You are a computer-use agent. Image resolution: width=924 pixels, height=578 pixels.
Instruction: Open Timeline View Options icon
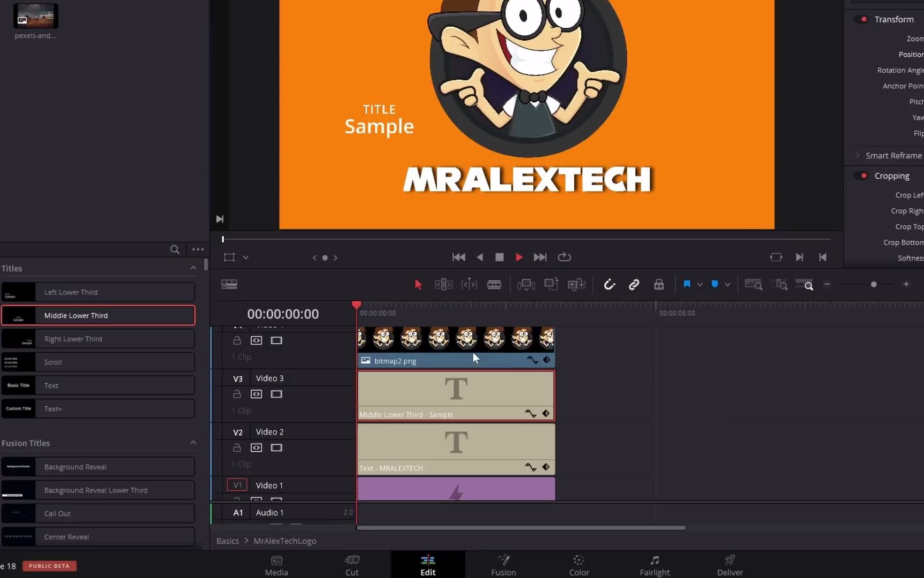(x=229, y=284)
